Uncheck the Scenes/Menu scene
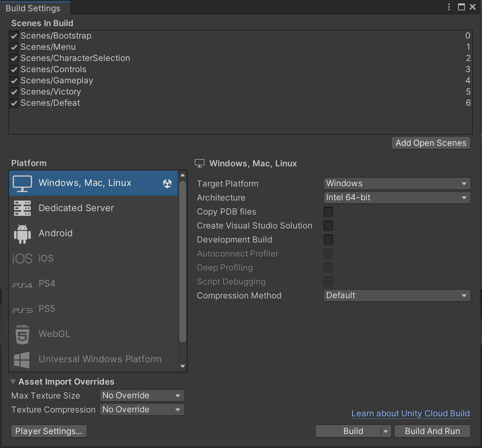 pyautogui.click(x=14, y=47)
